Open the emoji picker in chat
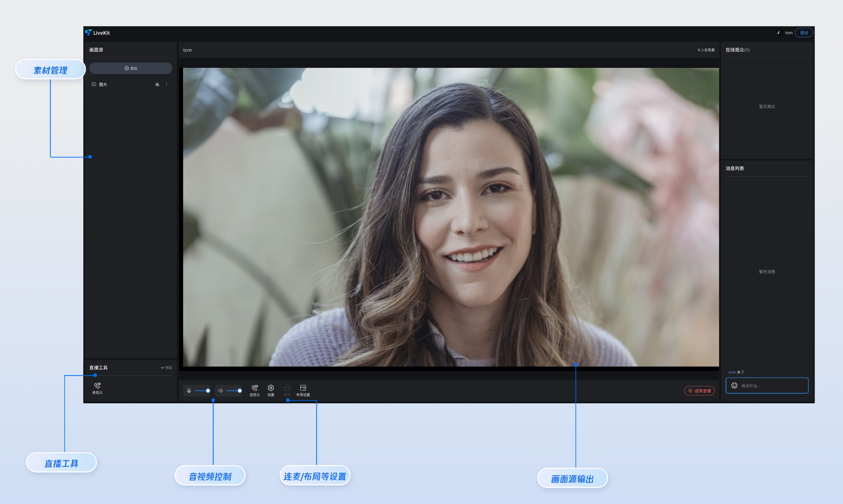The image size is (843, 504). 734,386
